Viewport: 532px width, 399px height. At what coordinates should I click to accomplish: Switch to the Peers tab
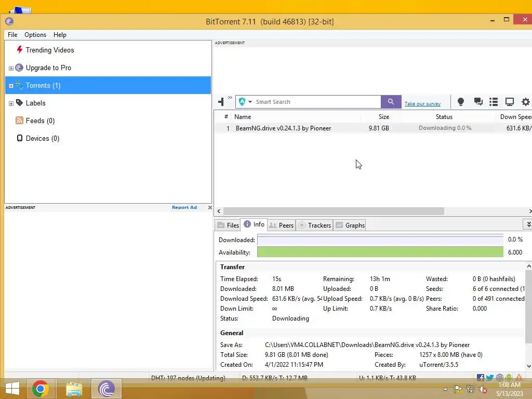click(x=281, y=225)
